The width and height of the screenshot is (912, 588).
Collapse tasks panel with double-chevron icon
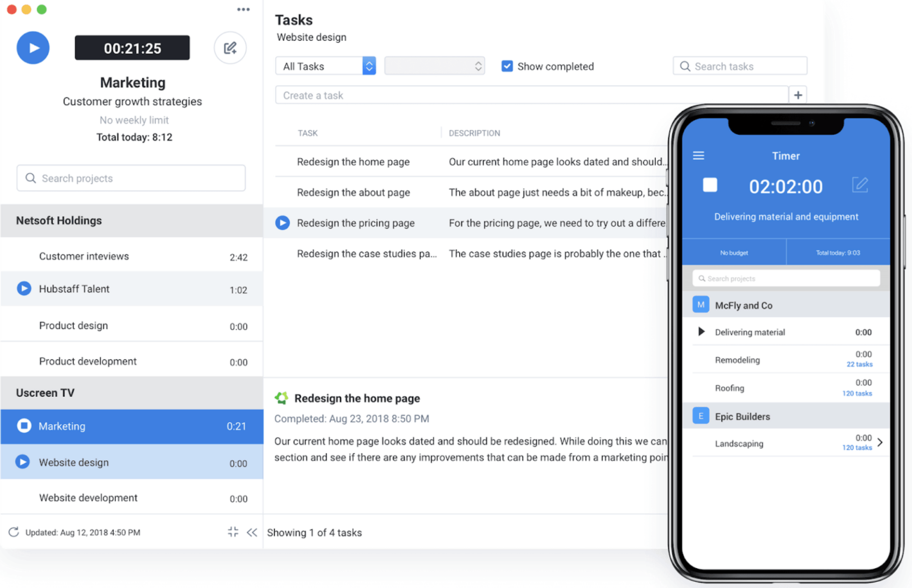pyautogui.click(x=252, y=532)
